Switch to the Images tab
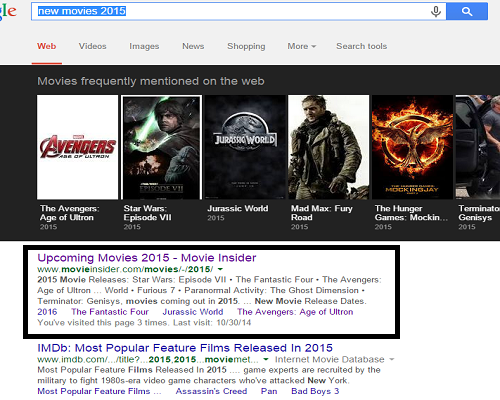The width and height of the screenshot is (500, 400). 144,46
